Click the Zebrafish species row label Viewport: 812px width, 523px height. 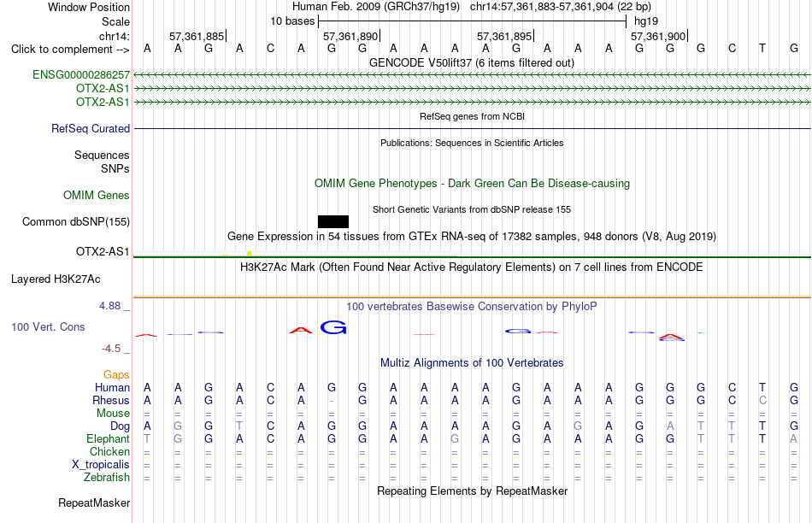(x=107, y=477)
